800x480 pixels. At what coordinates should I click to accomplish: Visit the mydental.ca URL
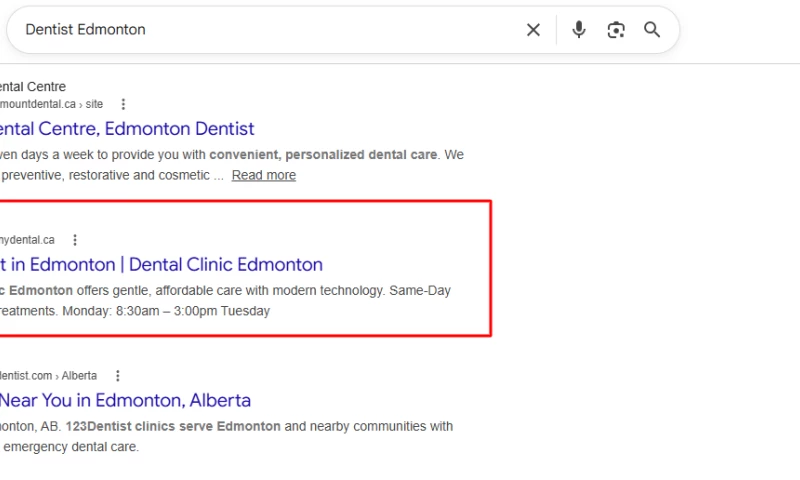(x=27, y=240)
